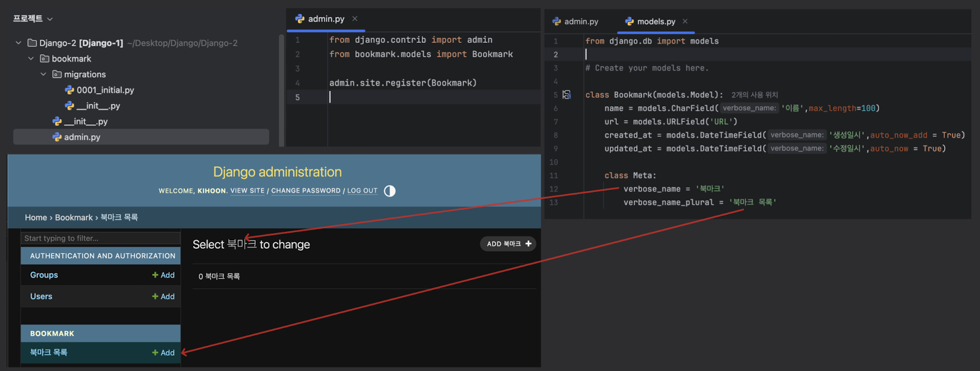980x371 pixels.
Task: Click 'from bookmark.models import Bookmark' line
Action: (421, 54)
